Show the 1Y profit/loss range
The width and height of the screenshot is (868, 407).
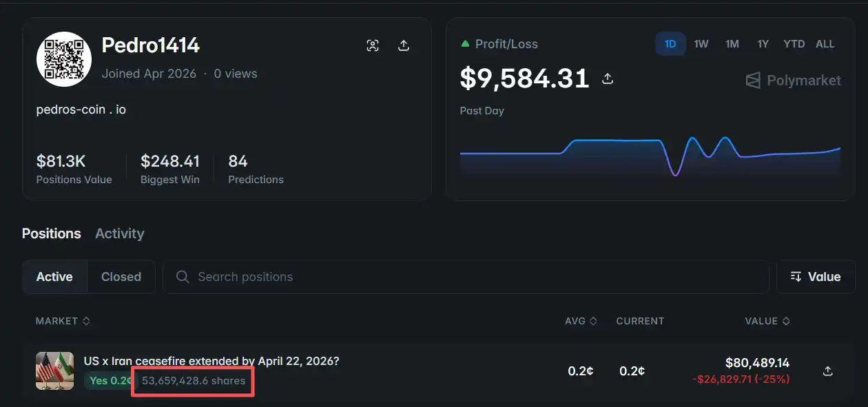(763, 44)
